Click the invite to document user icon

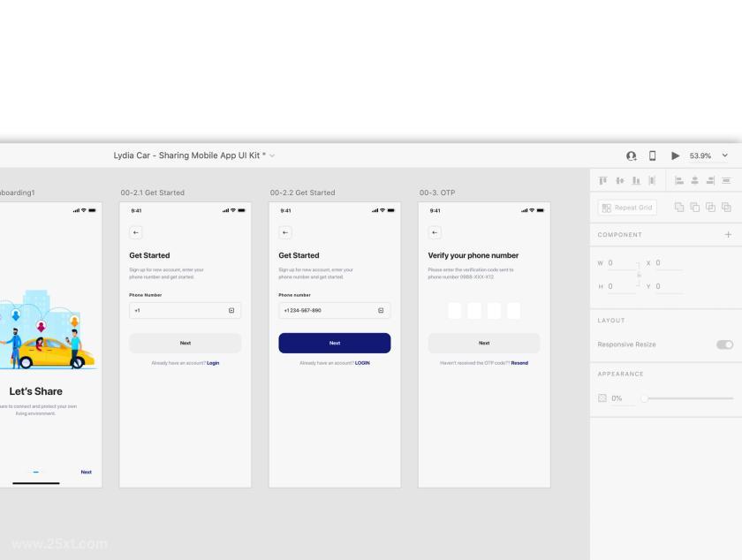(x=631, y=155)
